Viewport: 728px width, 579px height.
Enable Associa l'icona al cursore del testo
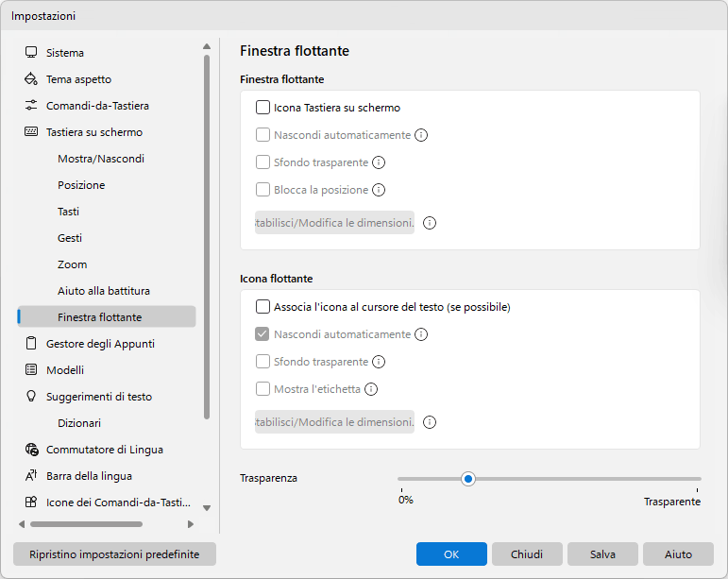tap(262, 307)
